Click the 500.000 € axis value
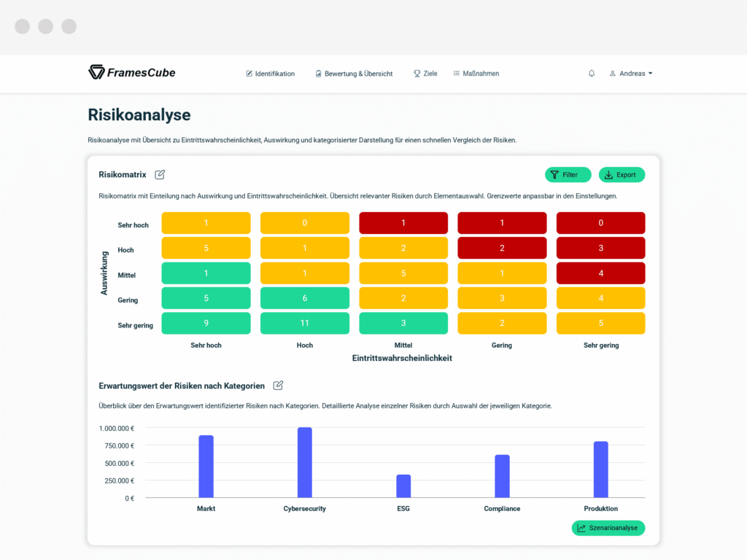Image resolution: width=747 pixels, height=560 pixels. point(120,463)
